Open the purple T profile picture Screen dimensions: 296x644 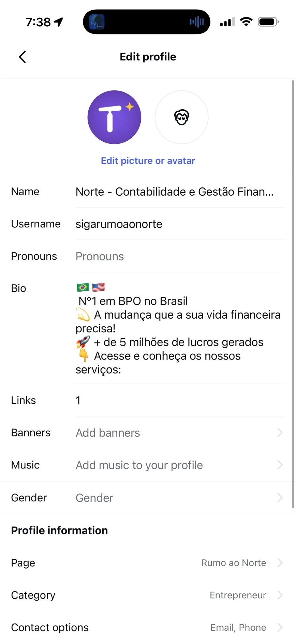coord(114,117)
